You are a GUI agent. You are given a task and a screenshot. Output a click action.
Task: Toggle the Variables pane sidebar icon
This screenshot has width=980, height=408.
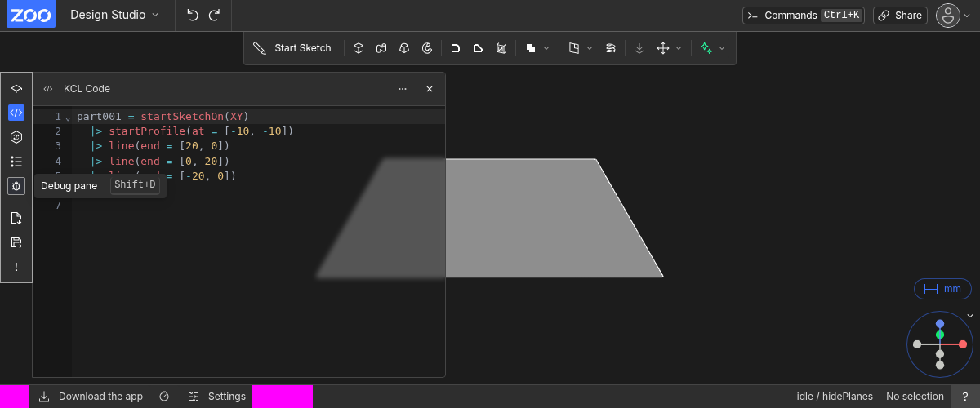(x=16, y=137)
